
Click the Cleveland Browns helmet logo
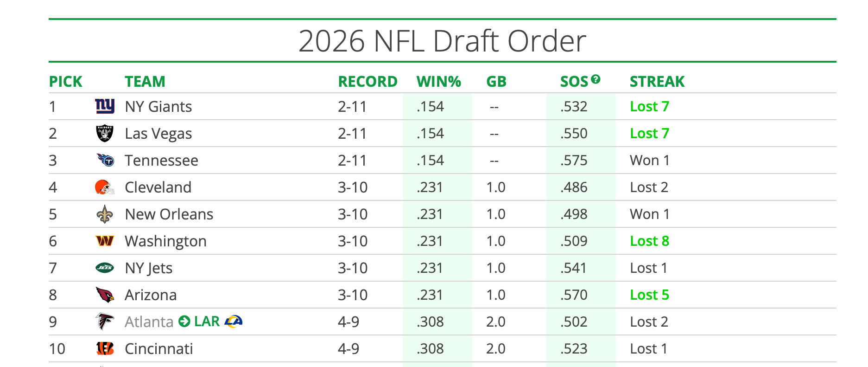pos(105,187)
